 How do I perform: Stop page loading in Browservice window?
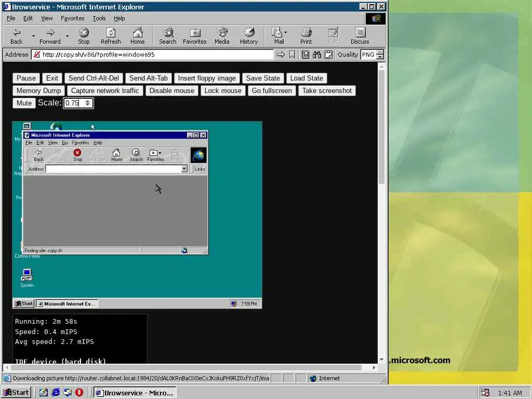point(84,36)
